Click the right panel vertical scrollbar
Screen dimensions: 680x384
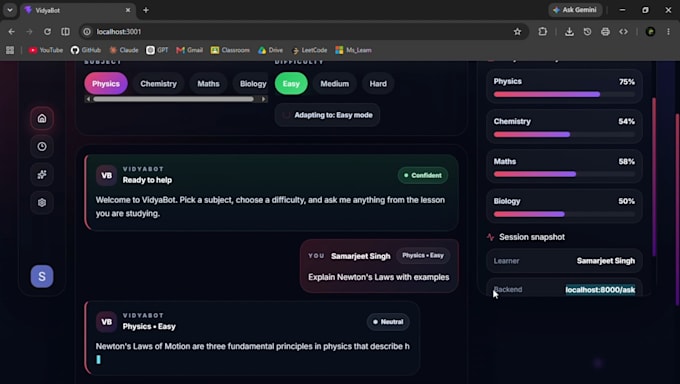(x=654, y=177)
